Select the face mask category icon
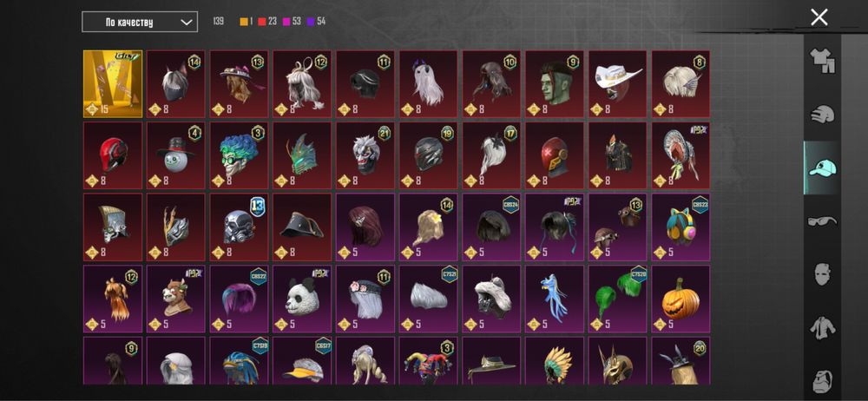Viewport: 868px width, 401px height. (822, 273)
